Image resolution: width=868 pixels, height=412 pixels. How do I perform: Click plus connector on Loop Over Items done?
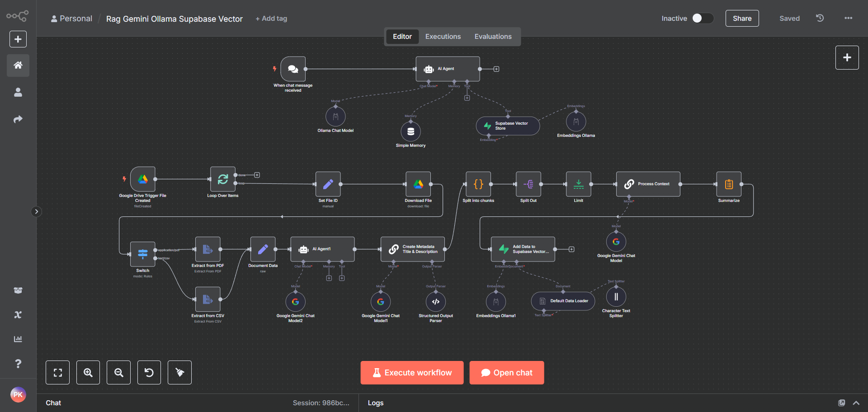(257, 175)
